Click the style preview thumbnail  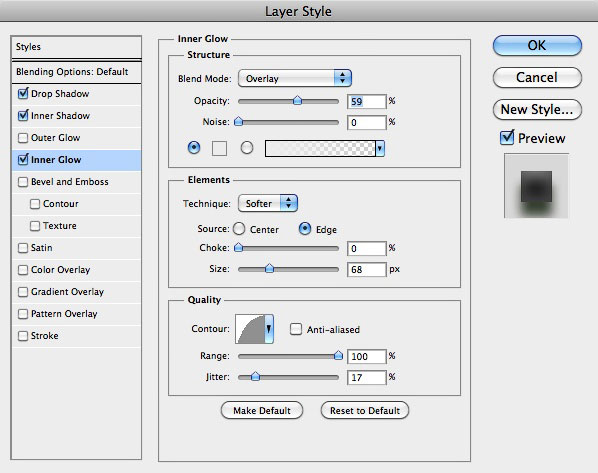click(x=537, y=186)
